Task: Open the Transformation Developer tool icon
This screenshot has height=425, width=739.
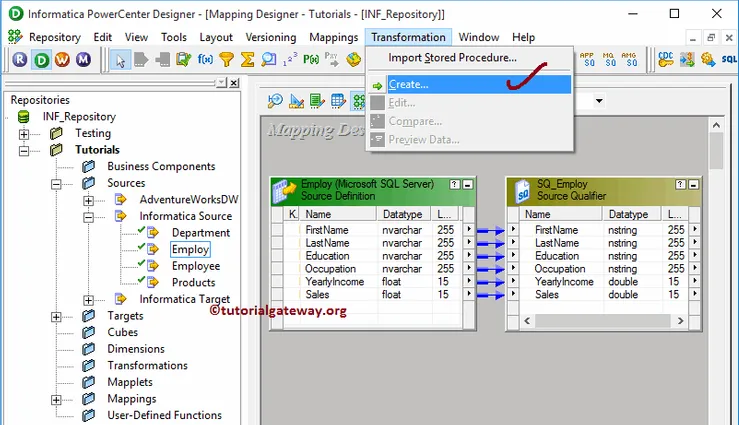Action: [x=317, y=100]
